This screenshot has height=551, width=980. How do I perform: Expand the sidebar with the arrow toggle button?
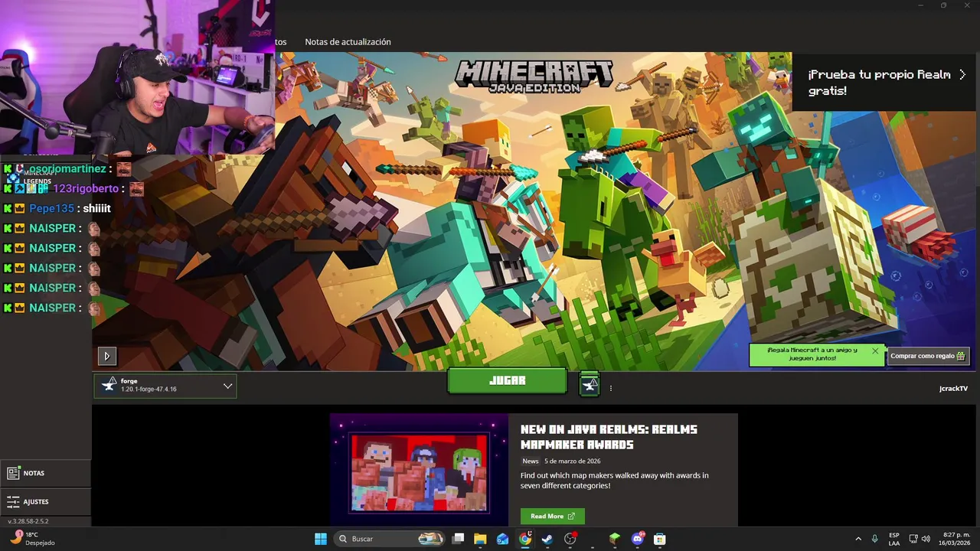pos(106,356)
